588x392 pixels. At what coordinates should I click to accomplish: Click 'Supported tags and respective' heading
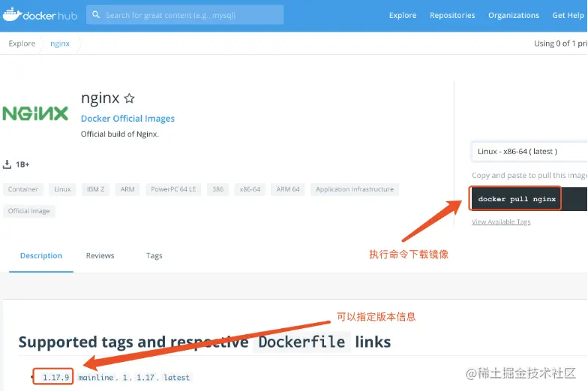(133, 342)
